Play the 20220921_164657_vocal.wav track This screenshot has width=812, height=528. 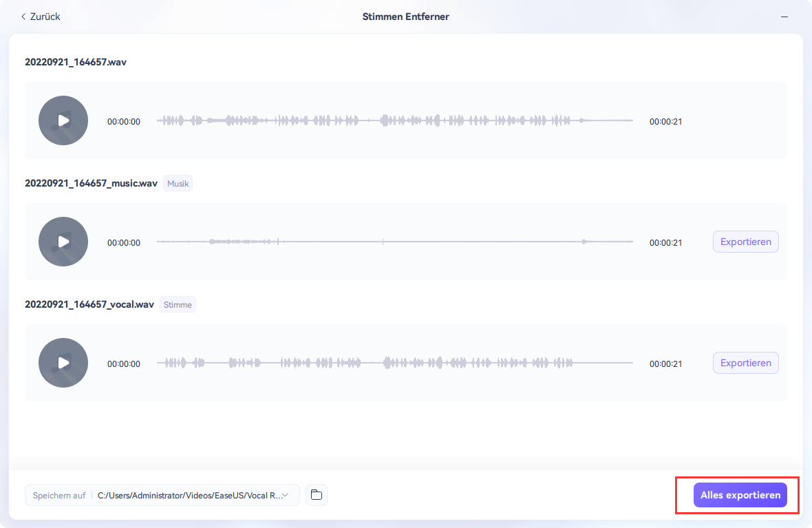coord(63,363)
